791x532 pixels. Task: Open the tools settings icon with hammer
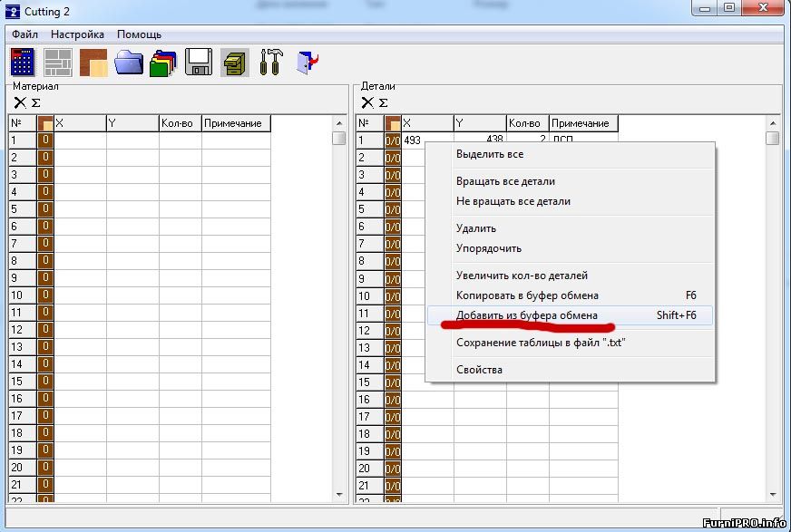tap(269, 63)
